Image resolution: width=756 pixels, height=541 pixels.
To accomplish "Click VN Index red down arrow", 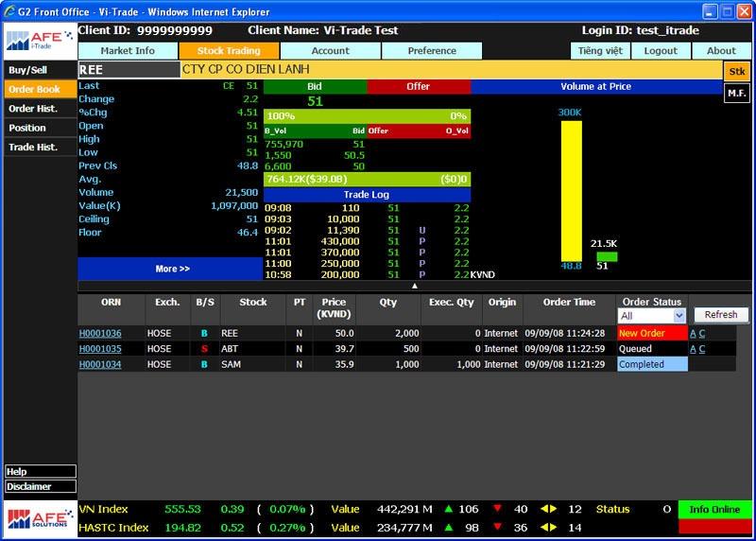I will tap(498, 508).
